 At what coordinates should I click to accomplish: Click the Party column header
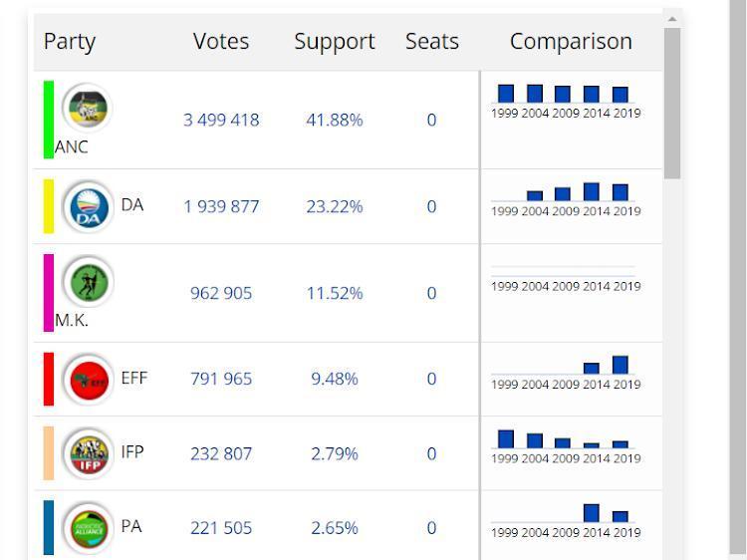coord(70,42)
